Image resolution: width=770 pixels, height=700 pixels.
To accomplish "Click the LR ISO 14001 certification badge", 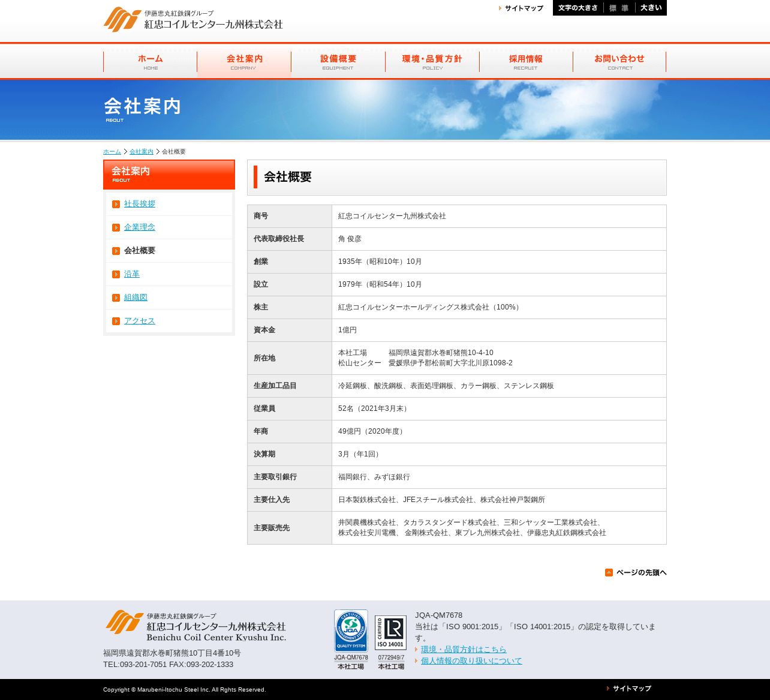I will click(x=390, y=633).
